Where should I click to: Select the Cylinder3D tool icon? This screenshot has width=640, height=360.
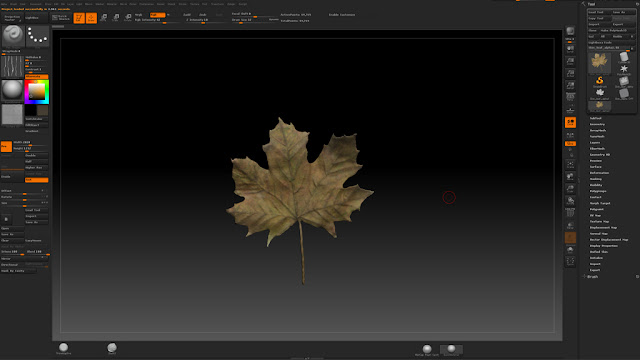[624, 57]
